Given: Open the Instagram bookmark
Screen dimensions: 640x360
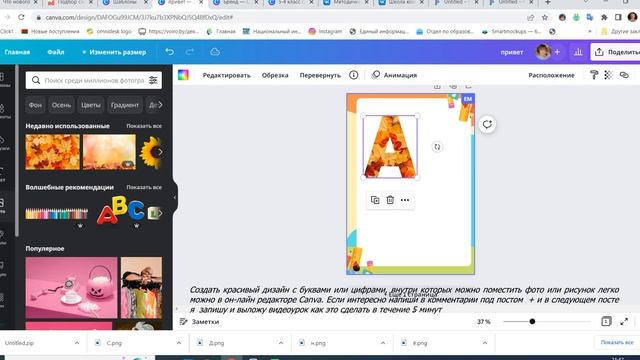Looking at the screenshot, I should [325, 31].
